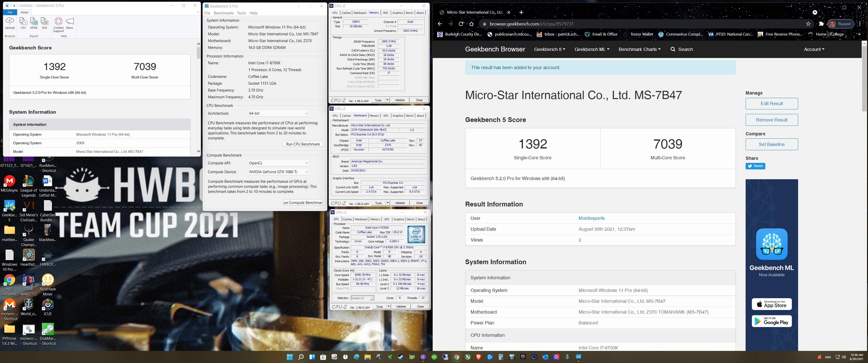Image resolution: width=868 pixels, height=363 pixels.
Task: Export results as Text
Action: point(44,23)
